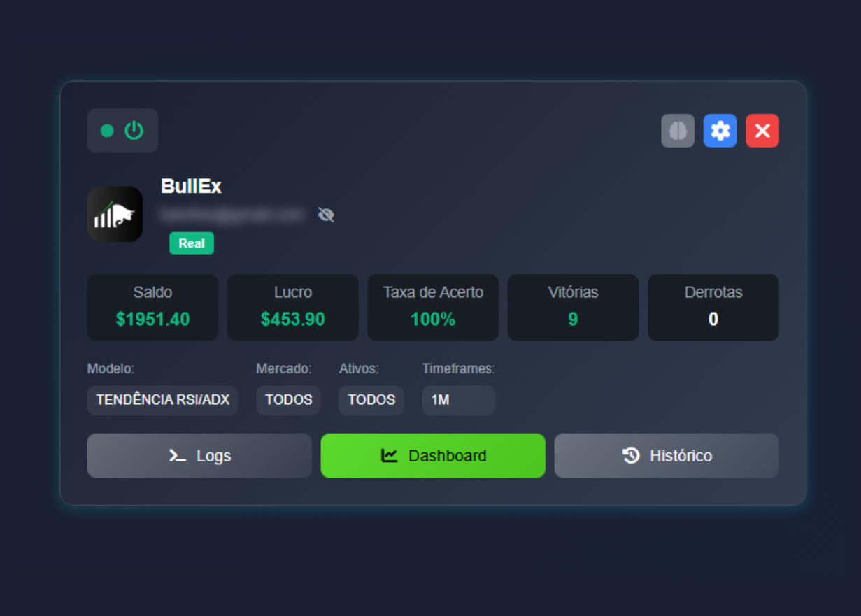Click the Vitórias count card
This screenshot has height=616, width=861.
(x=573, y=308)
